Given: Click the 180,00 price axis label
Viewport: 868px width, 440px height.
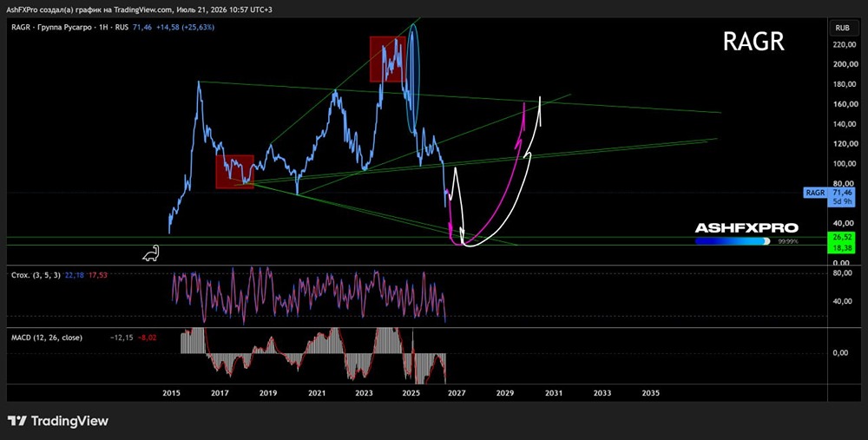Looking at the screenshot, I should 844,84.
